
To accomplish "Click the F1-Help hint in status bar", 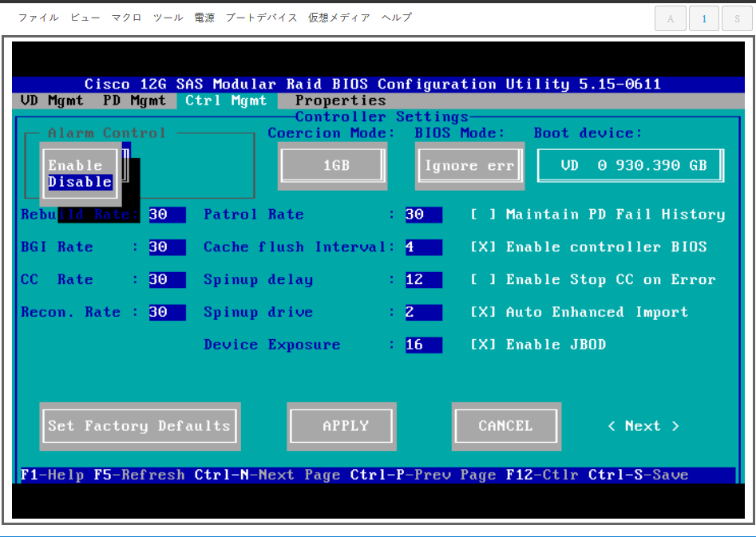I will pyautogui.click(x=52, y=476).
